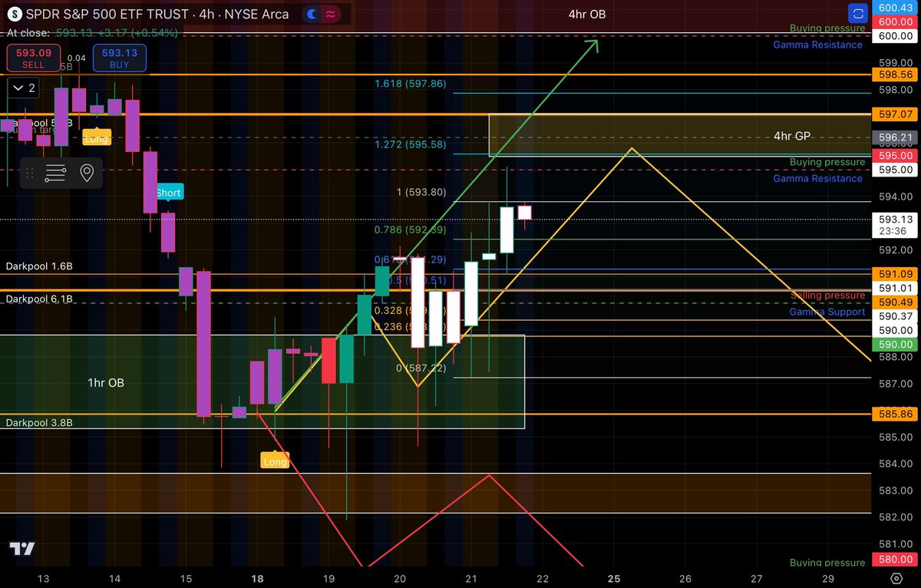Tap the orange 598.56 price axis label
This screenshot has height=588, width=921.
coord(895,74)
